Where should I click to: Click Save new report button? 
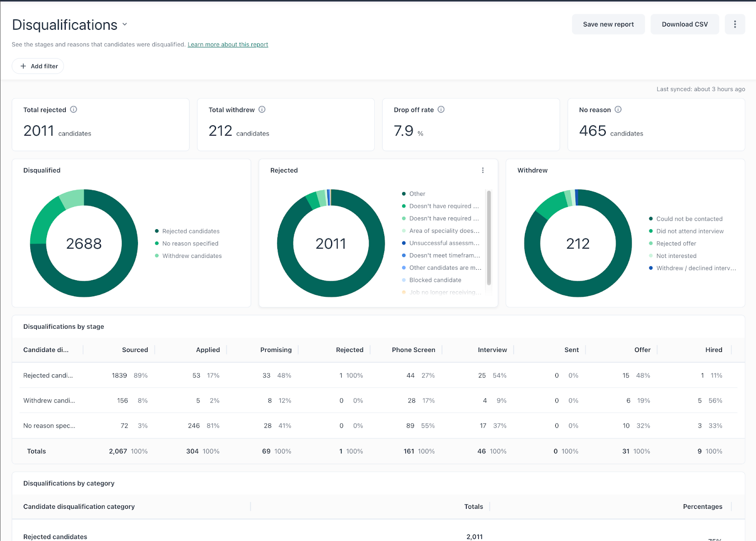pos(608,24)
